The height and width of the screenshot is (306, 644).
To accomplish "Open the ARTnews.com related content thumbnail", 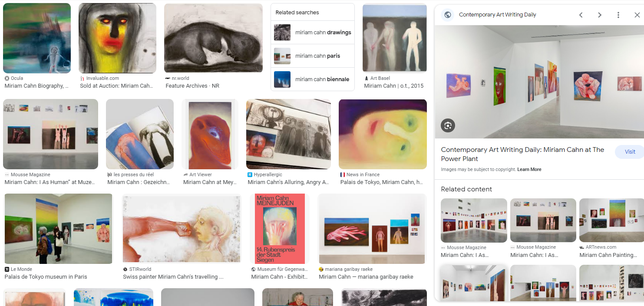I will [x=611, y=220].
